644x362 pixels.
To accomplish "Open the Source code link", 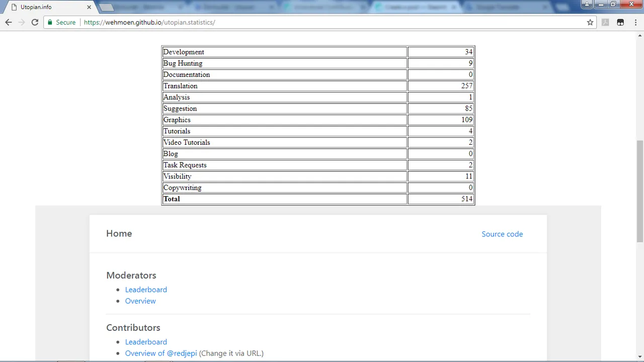I will tap(502, 234).
